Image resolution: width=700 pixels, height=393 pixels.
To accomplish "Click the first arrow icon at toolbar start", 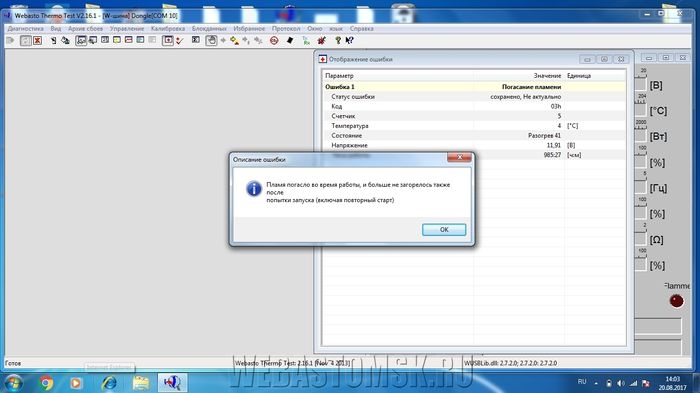I will [x=10, y=41].
